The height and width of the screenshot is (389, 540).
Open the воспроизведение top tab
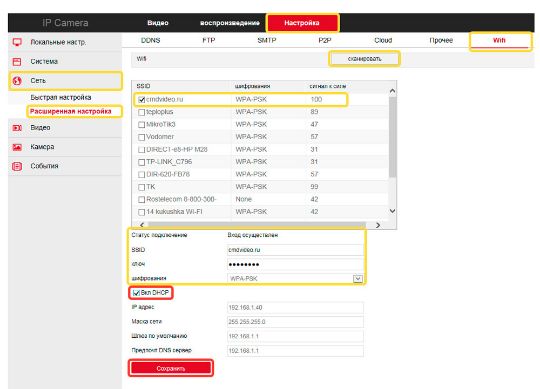[x=230, y=23]
